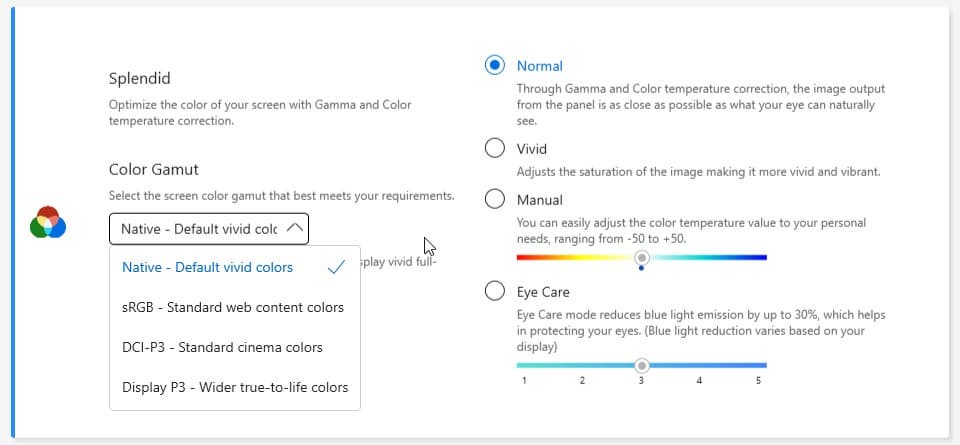Click level 5 on Eye Care slider
Viewport: 960px width, 445px height.
(x=758, y=366)
